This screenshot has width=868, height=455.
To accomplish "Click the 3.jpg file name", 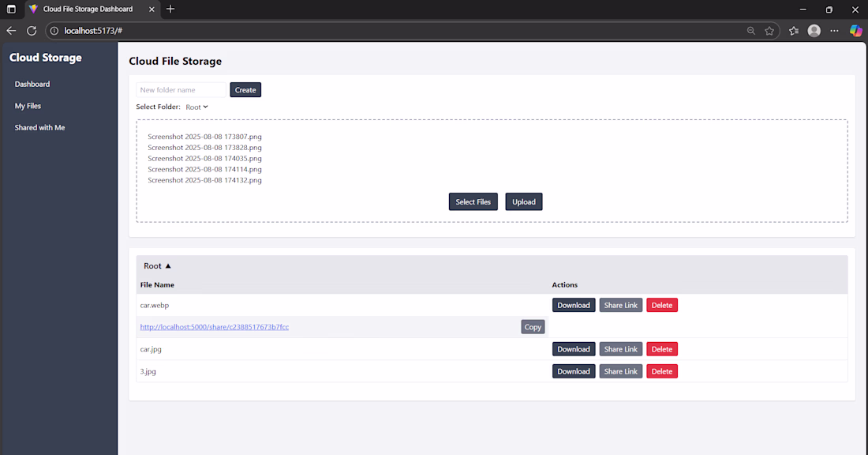I will (x=148, y=371).
